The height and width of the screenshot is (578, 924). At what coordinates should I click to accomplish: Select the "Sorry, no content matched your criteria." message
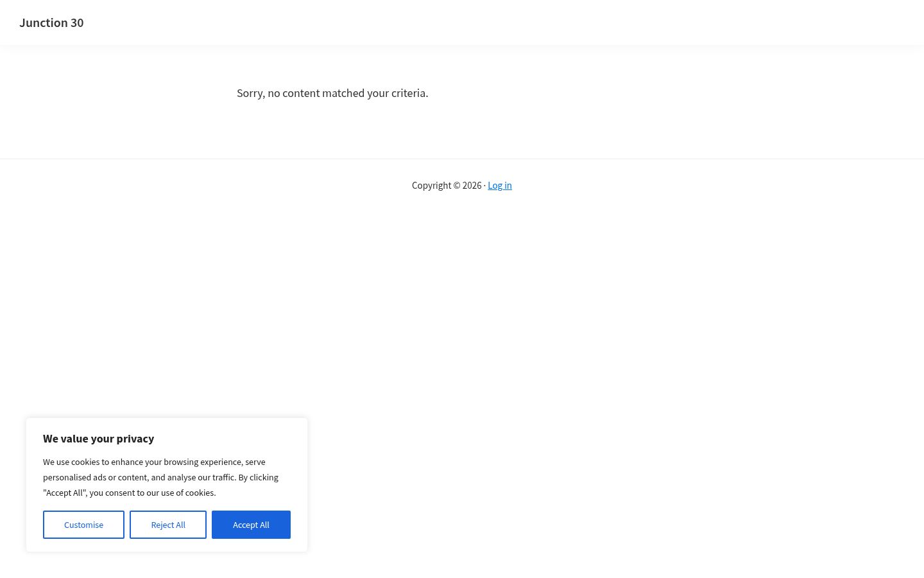coord(332,93)
